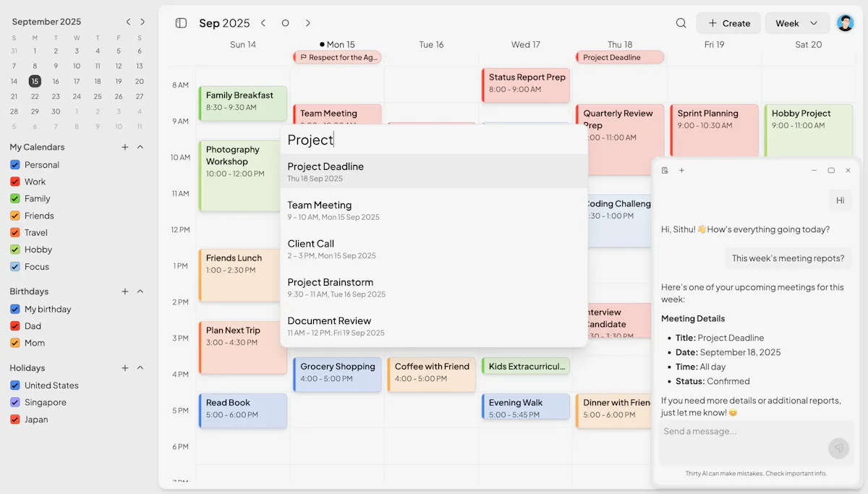Image resolution: width=868 pixels, height=494 pixels.
Task: Add a calendar under Holidays
Action: point(124,368)
